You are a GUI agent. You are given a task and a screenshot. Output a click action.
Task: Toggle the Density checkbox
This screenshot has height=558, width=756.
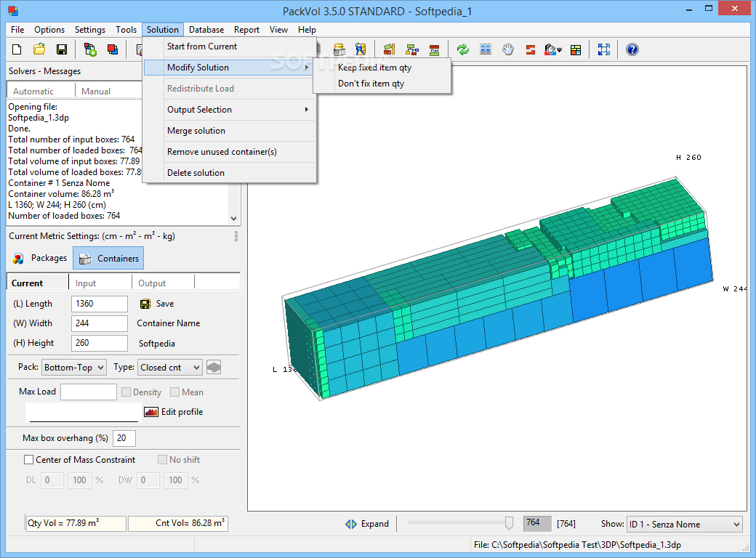tap(126, 392)
